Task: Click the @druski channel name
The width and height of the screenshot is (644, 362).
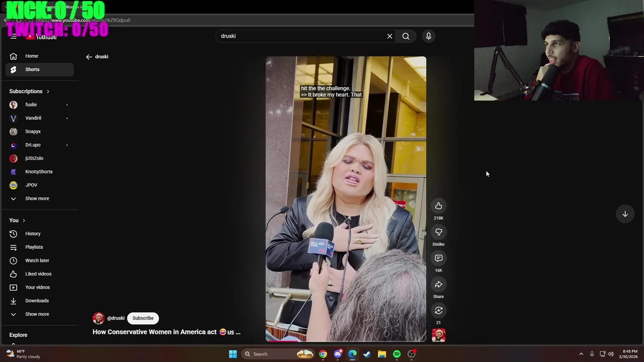Action: (x=116, y=318)
